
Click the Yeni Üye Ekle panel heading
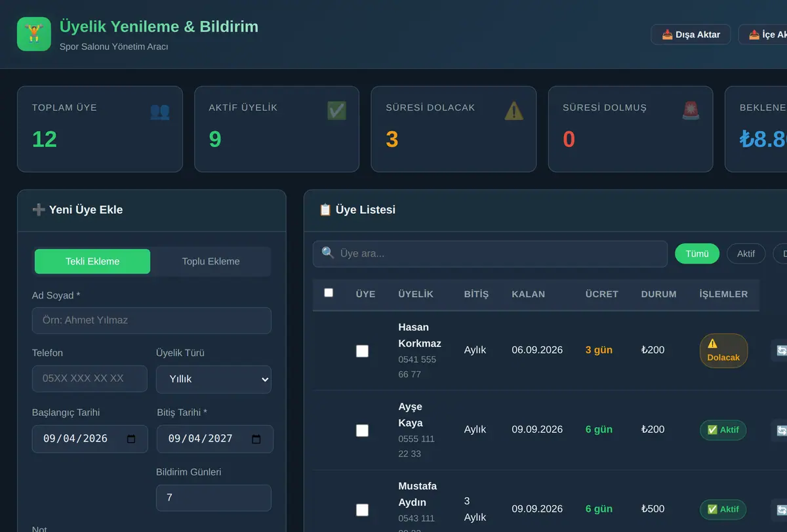click(x=77, y=210)
